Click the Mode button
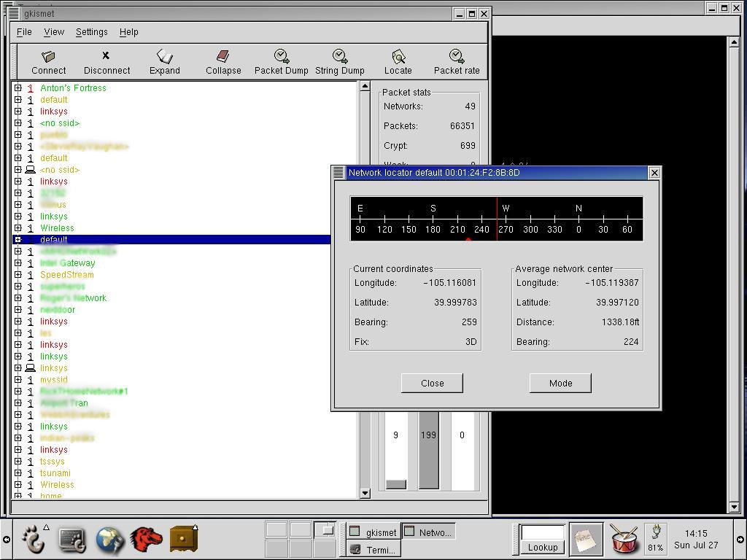This screenshot has height=560, width=747. pos(560,383)
